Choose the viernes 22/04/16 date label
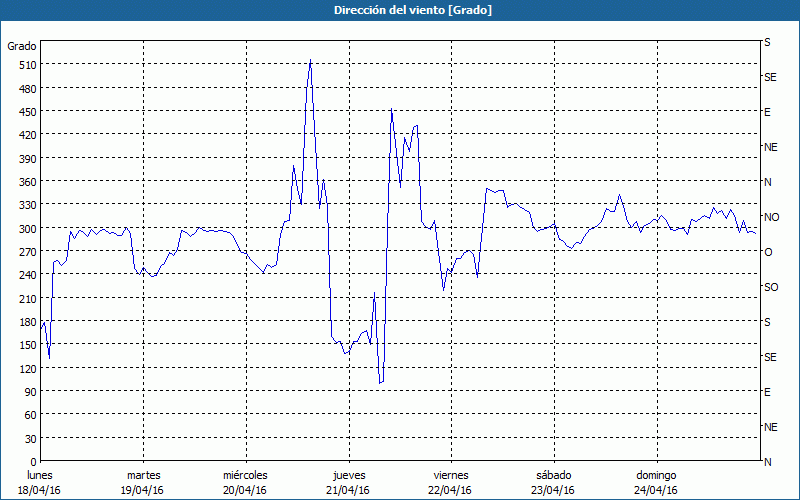The width and height of the screenshot is (800, 500). click(x=450, y=482)
